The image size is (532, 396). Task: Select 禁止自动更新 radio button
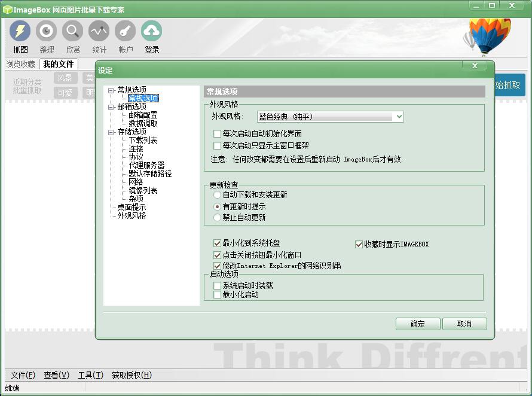pyautogui.click(x=216, y=217)
